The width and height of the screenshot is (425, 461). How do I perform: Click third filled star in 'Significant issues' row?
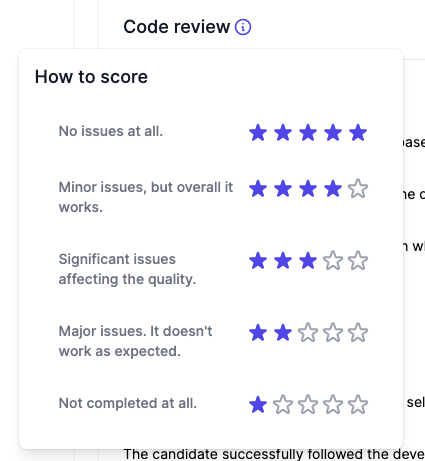point(308,261)
